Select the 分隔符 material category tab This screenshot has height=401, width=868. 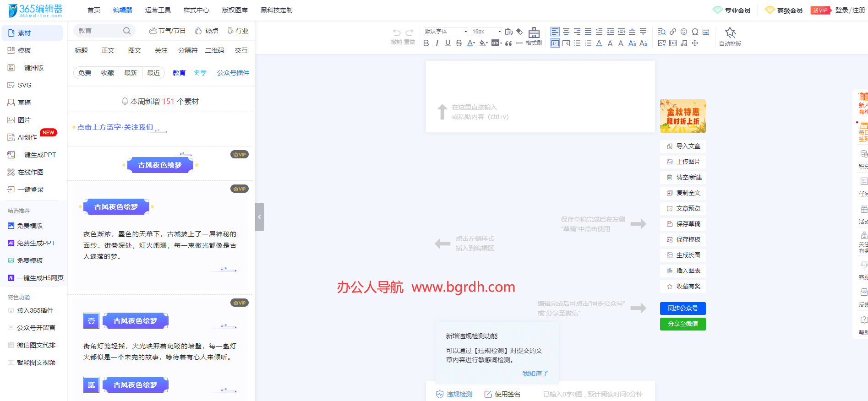point(188,50)
